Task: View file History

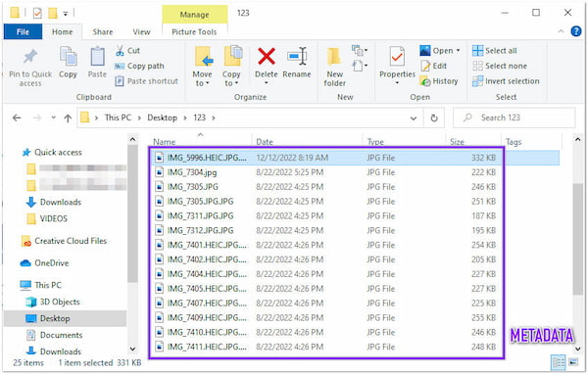Action: tap(439, 81)
